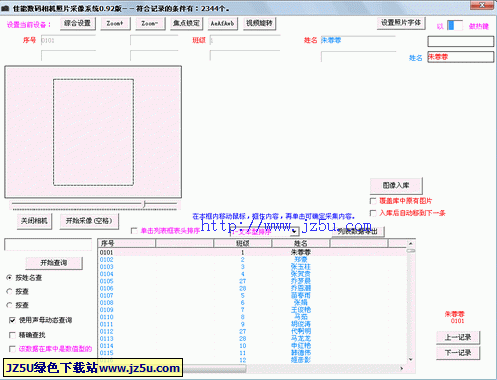497x380 pixels.
Task: Click the 图像入库 button
Action: tap(396, 186)
